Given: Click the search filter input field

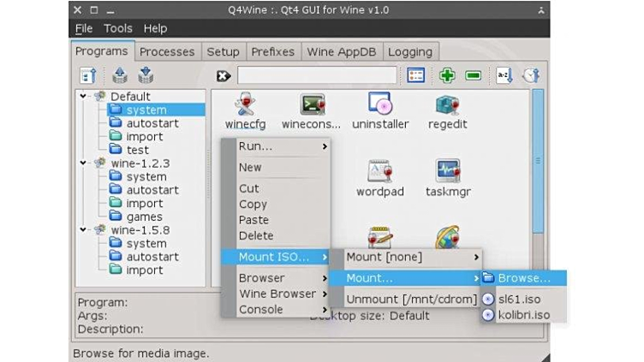Looking at the screenshot, I should click(317, 75).
